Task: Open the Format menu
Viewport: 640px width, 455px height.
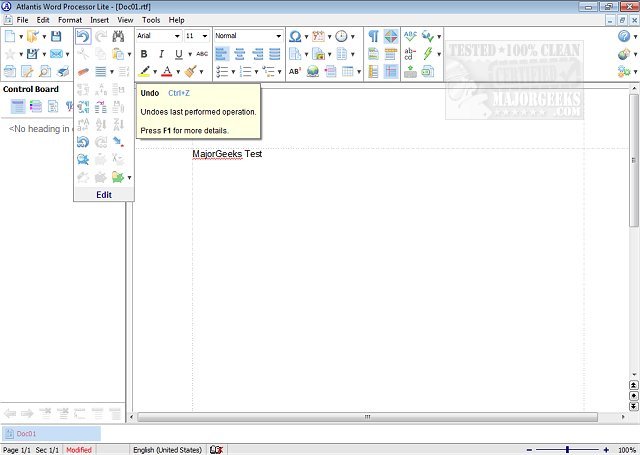Action: point(70,20)
